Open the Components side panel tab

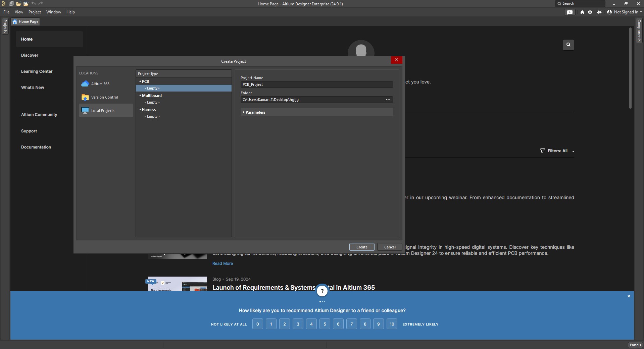[639, 30]
